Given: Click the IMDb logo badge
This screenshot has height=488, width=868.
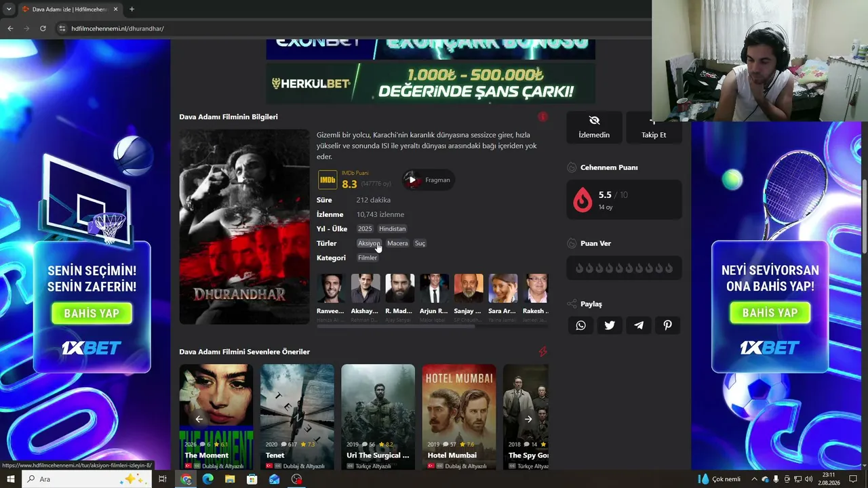Looking at the screenshot, I should [327, 180].
